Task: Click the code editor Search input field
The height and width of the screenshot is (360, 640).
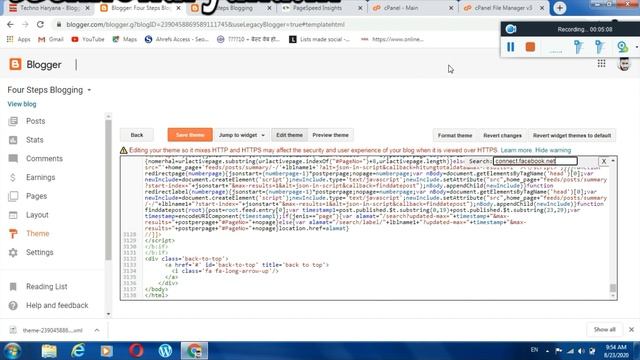Action: tap(535, 161)
